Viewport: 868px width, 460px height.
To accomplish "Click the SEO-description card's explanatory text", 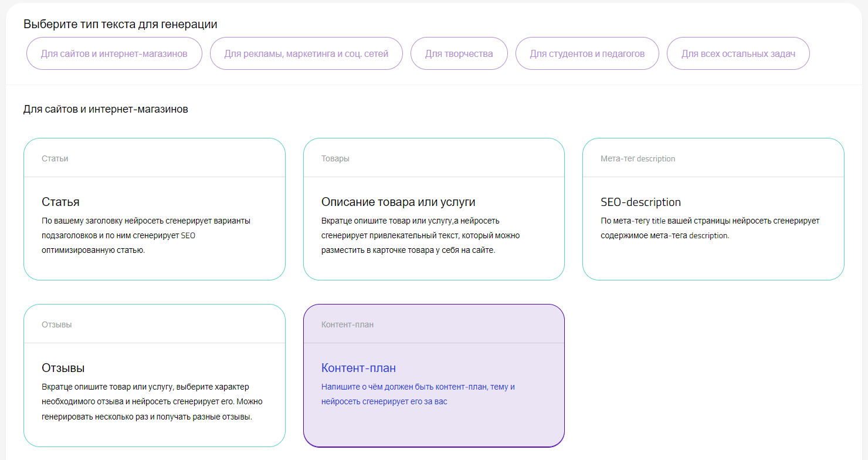I will (710, 228).
